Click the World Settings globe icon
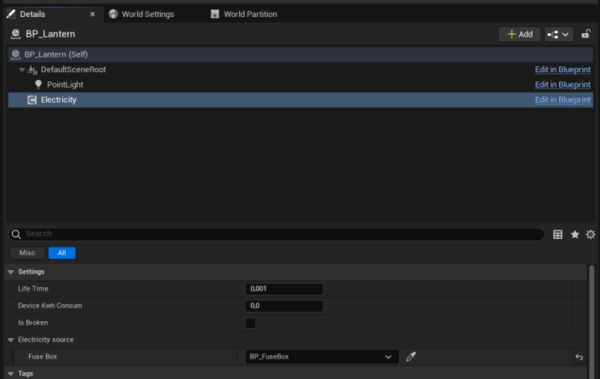The height and width of the screenshot is (379, 600). point(113,14)
